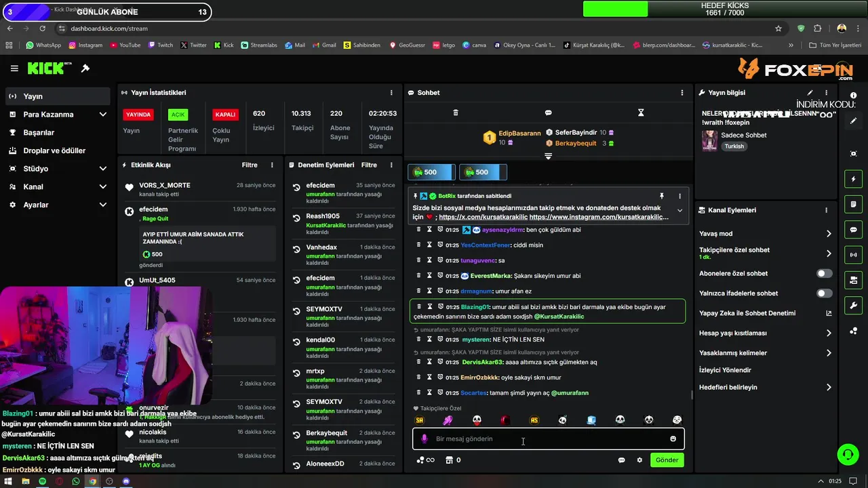Open Yayın İstatistikleri three-dot menu
The width and height of the screenshot is (868, 488).
(391, 93)
